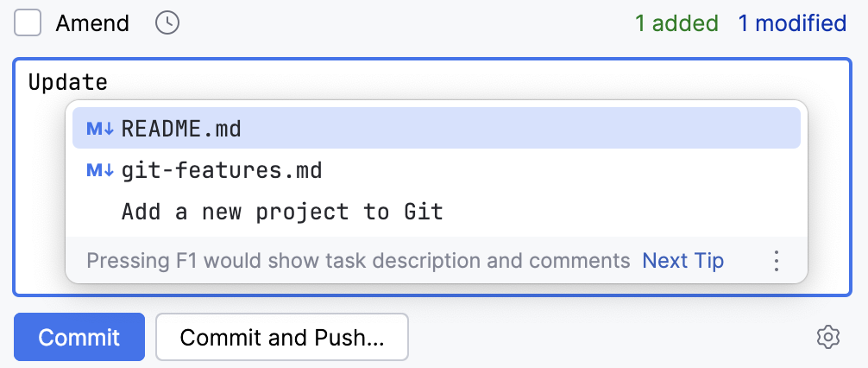
Task: Open the three-dot options in completion popup
Action: click(x=777, y=260)
